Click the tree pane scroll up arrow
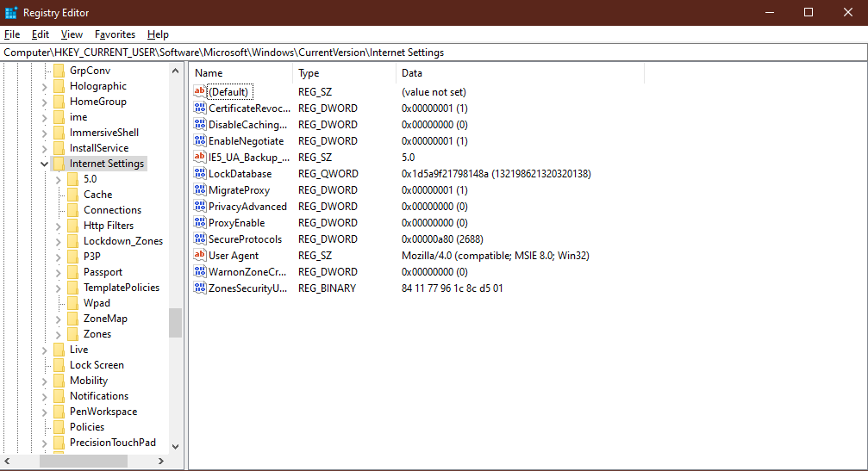 (176, 71)
